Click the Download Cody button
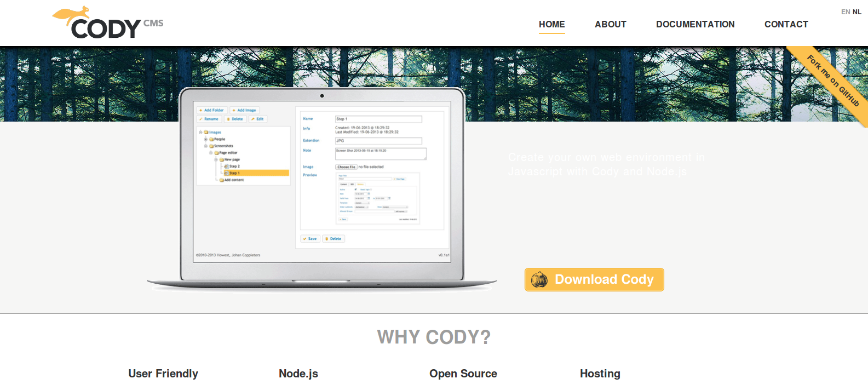Screen dimensions: 868x390 [594, 279]
